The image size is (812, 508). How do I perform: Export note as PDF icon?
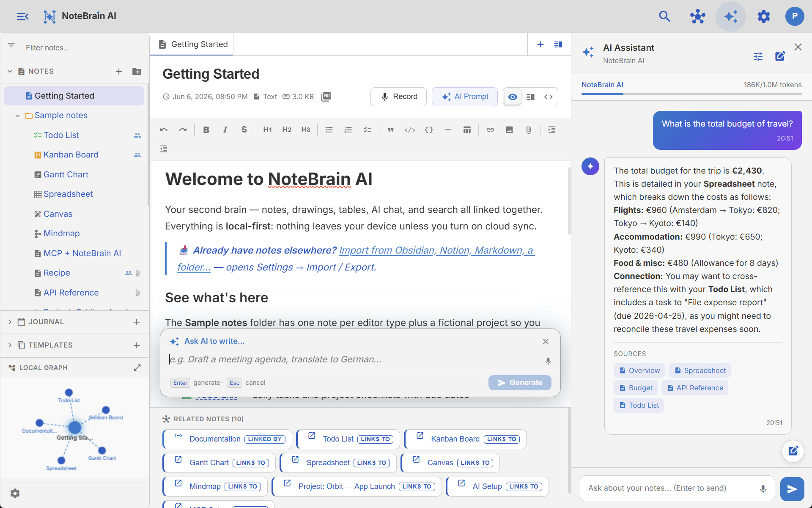(x=326, y=97)
